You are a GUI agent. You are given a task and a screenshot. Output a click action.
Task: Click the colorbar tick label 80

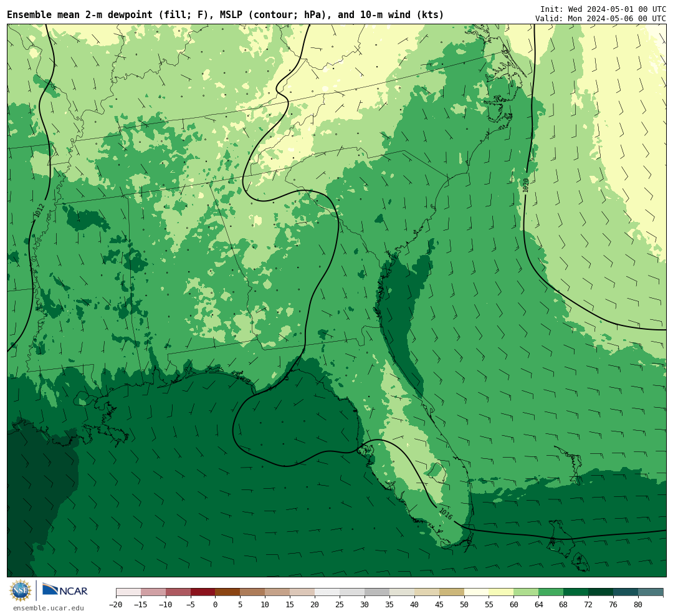point(639,605)
